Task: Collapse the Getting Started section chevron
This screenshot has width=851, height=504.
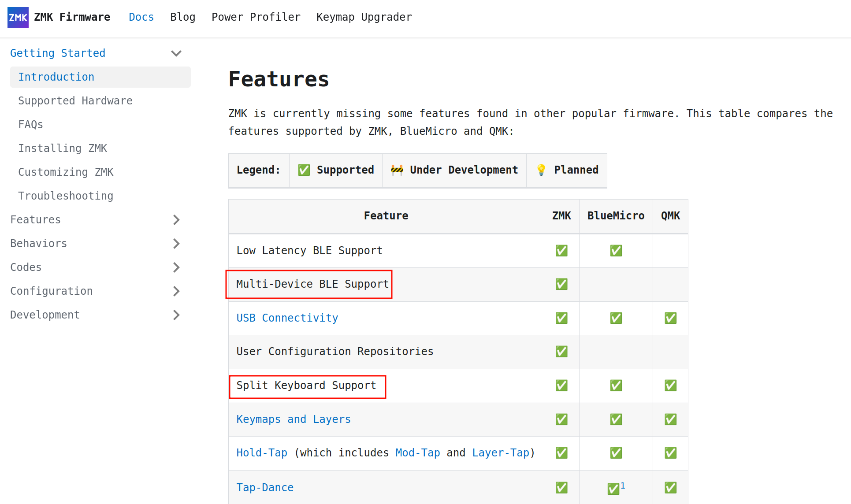Action: (176, 53)
